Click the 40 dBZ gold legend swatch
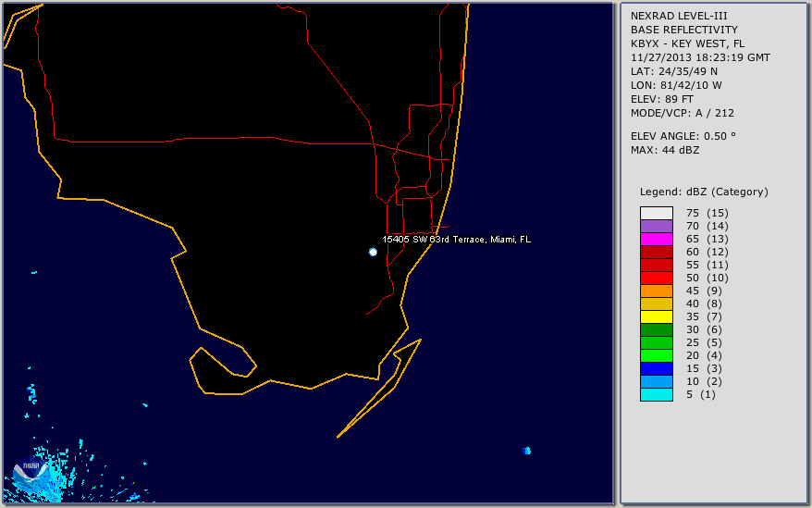 pos(657,304)
